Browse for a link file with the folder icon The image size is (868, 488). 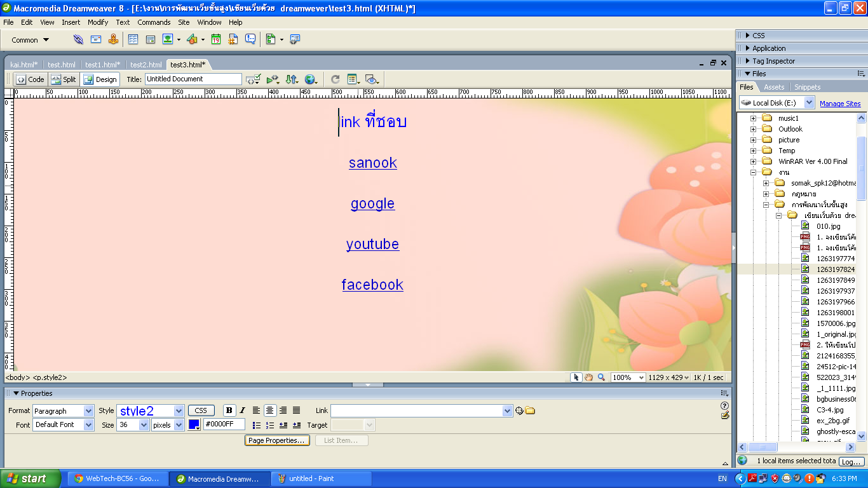coord(530,410)
